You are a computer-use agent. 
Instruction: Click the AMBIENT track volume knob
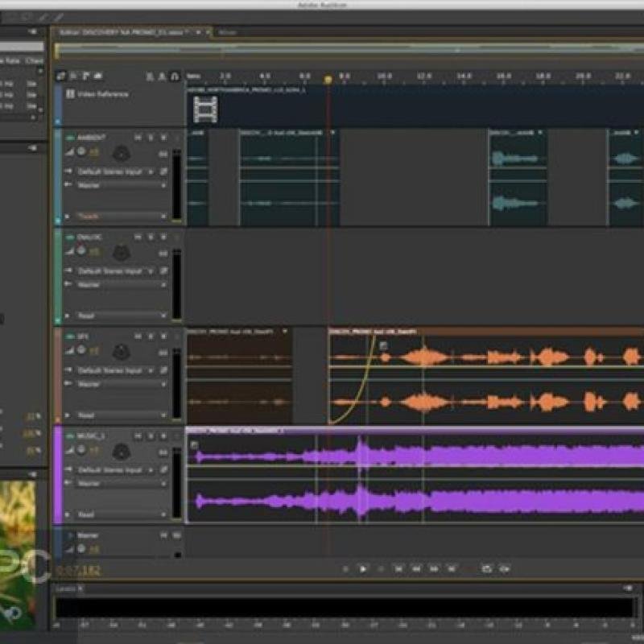point(81,151)
